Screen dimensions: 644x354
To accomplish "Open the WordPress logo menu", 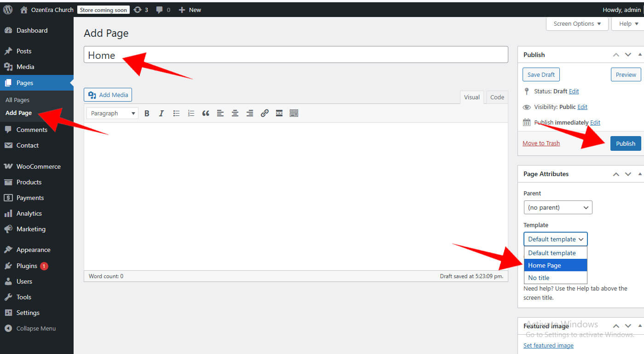I will tap(8, 10).
